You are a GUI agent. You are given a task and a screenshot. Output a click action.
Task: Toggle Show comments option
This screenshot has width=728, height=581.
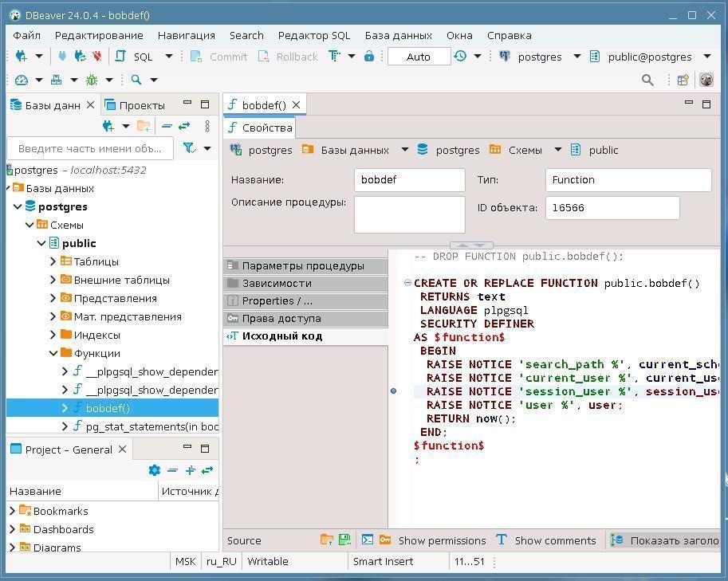(555, 540)
